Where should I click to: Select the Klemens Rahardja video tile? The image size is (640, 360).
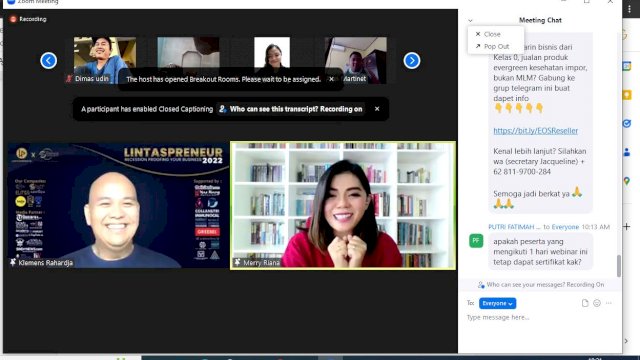[x=118, y=205]
